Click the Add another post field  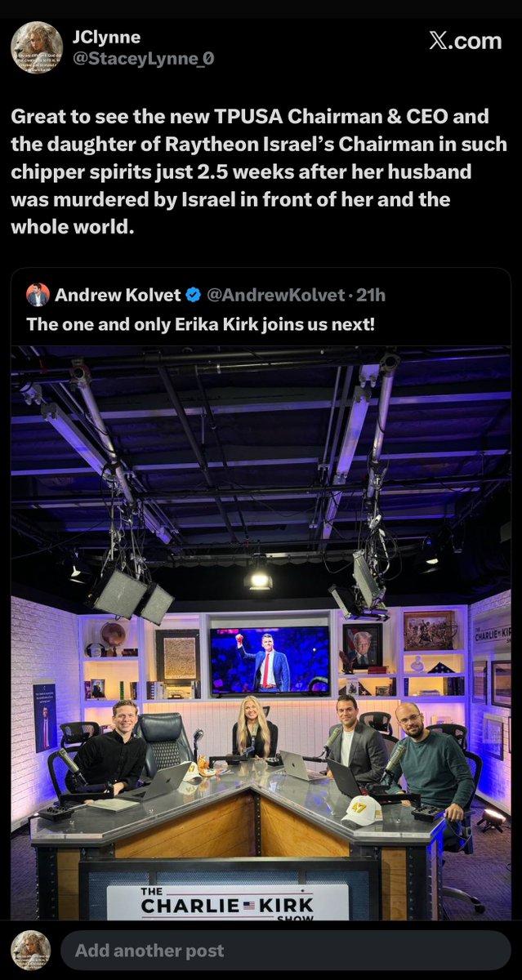click(x=285, y=951)
